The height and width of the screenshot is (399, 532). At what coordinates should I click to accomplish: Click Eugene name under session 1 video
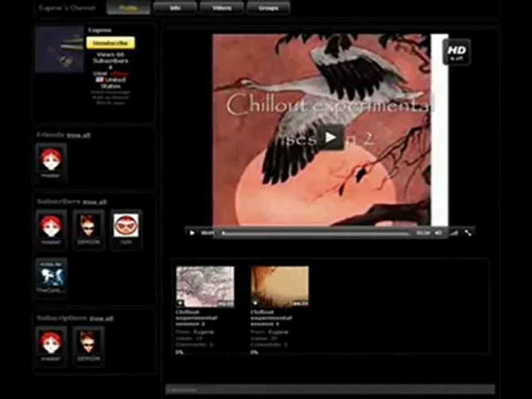278,332
